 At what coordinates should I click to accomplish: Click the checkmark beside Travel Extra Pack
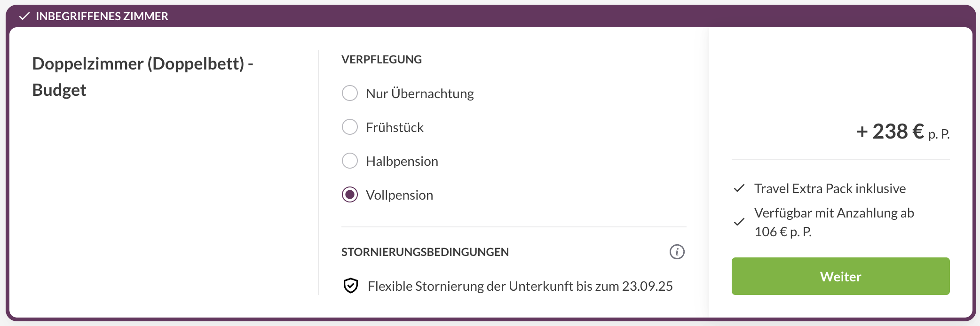pyautogui.click(x=739, y=188)
